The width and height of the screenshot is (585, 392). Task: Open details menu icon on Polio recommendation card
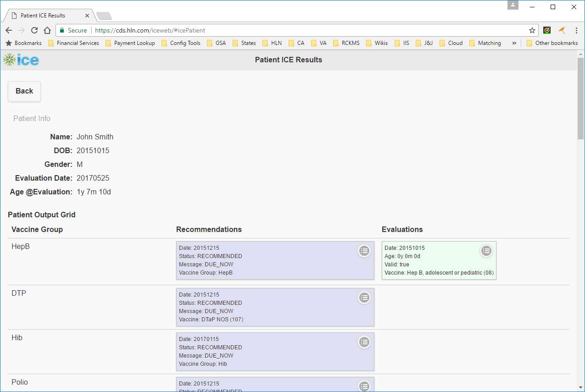coord(364,386)
